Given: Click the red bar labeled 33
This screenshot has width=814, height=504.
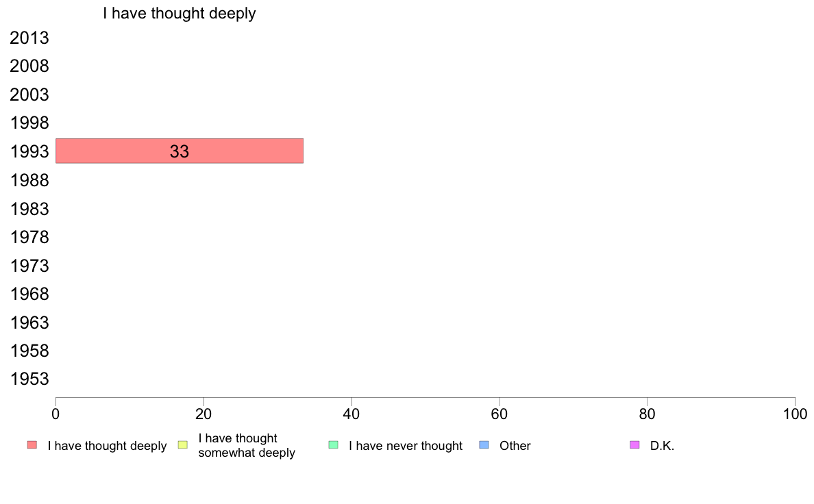Looking at the screenshot, I should [x=180, y=151].
